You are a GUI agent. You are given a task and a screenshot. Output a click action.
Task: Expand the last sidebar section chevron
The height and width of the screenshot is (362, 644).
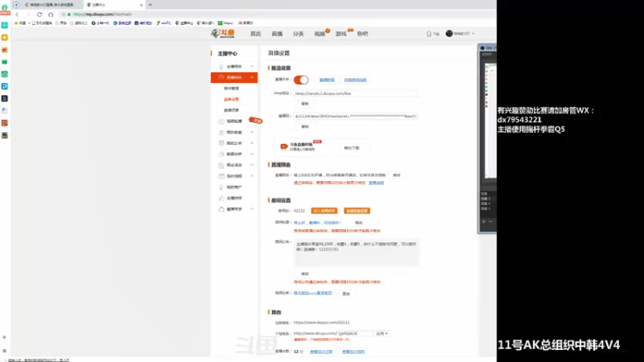point(252,209)
